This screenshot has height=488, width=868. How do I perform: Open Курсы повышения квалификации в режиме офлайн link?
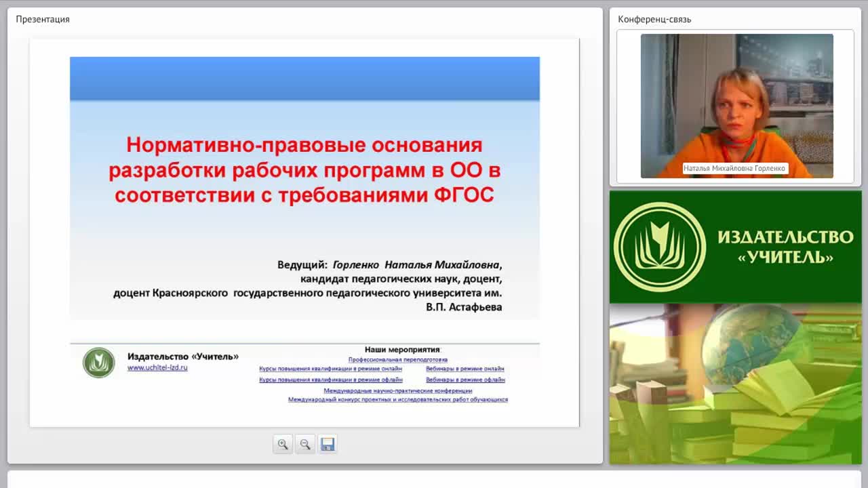click(330, 380)
